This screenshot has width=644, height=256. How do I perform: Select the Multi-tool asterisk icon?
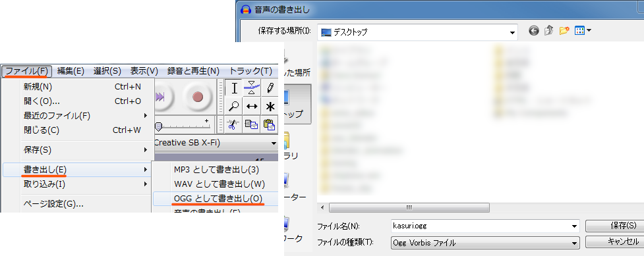click(270, 106)
